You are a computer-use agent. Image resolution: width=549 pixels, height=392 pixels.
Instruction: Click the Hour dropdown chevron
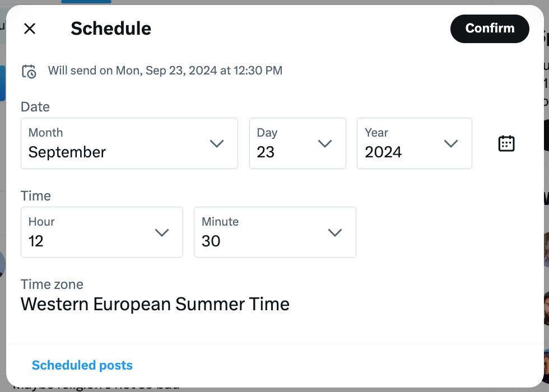(162, 232)
